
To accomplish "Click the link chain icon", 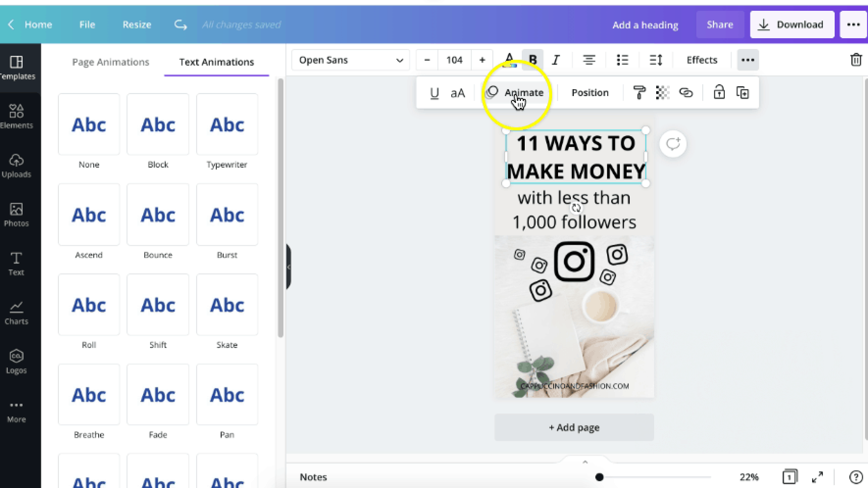I will [x=686, y=93].
